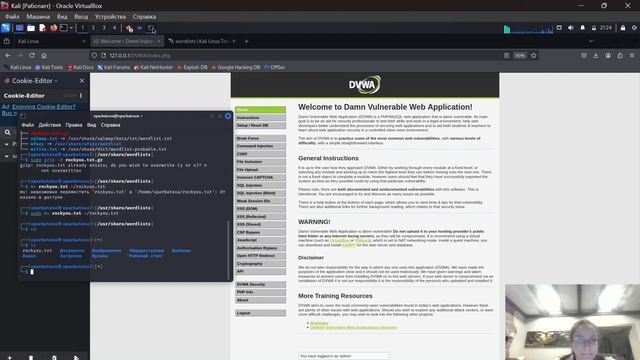Image resolution: width=640 pixels, height=360 pixels.
Task: Open the Kali applications menu dragon icon
Action: [6, 28]
